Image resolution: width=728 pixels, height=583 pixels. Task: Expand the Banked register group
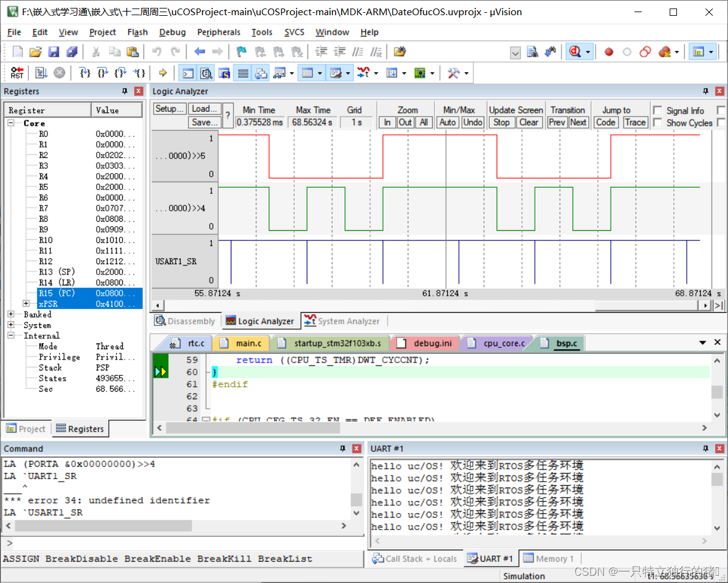point(11,314)
